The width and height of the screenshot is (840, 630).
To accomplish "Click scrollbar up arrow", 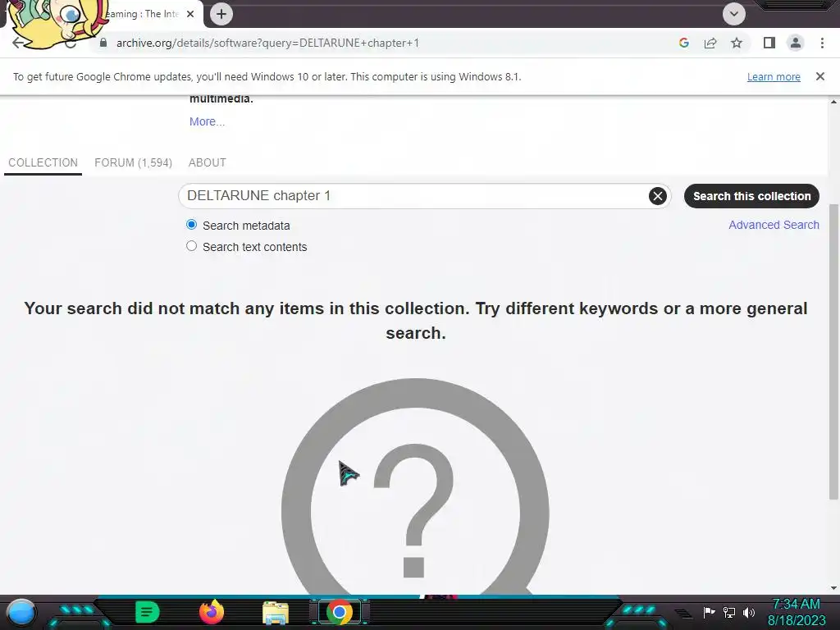I will coord(833,101).
